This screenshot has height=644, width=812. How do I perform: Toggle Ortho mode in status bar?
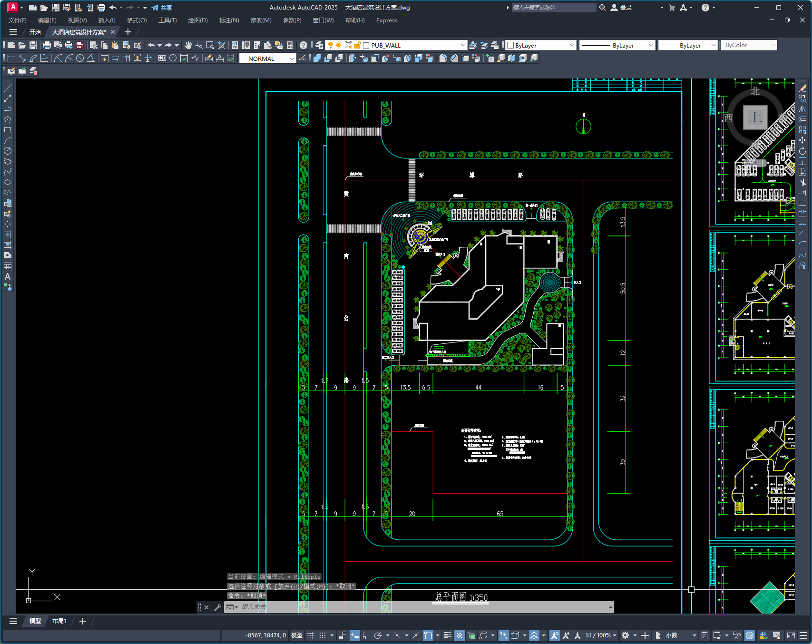[366, 635]
